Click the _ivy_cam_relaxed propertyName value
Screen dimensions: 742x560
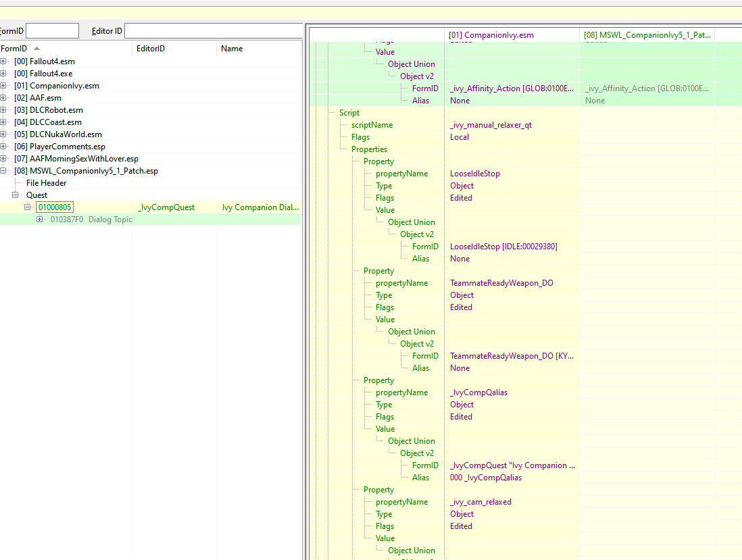click(x=480, y=502)
